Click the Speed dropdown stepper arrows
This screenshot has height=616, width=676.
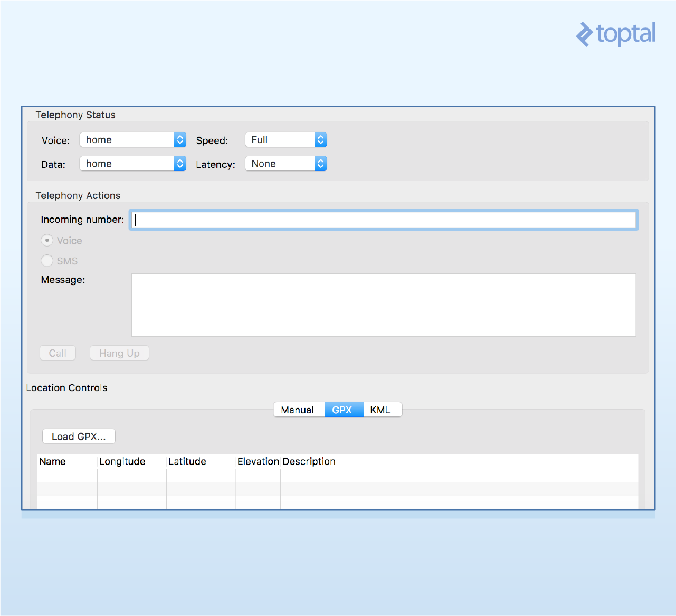tap(320, 139)
